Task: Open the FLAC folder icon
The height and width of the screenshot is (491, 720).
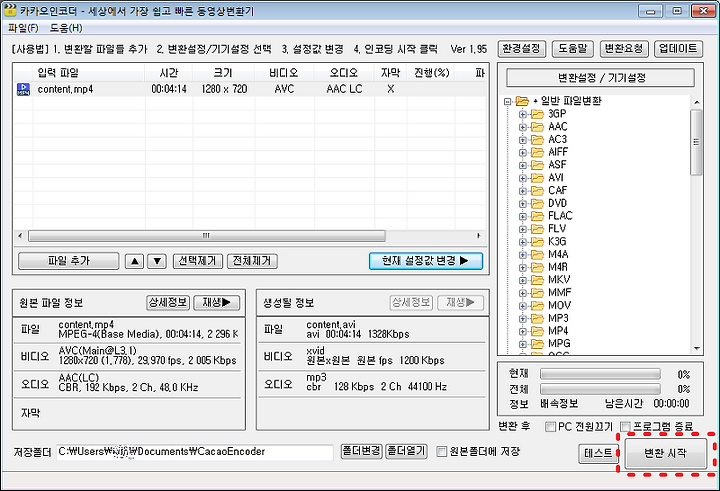Action: (x=537, y=216)
